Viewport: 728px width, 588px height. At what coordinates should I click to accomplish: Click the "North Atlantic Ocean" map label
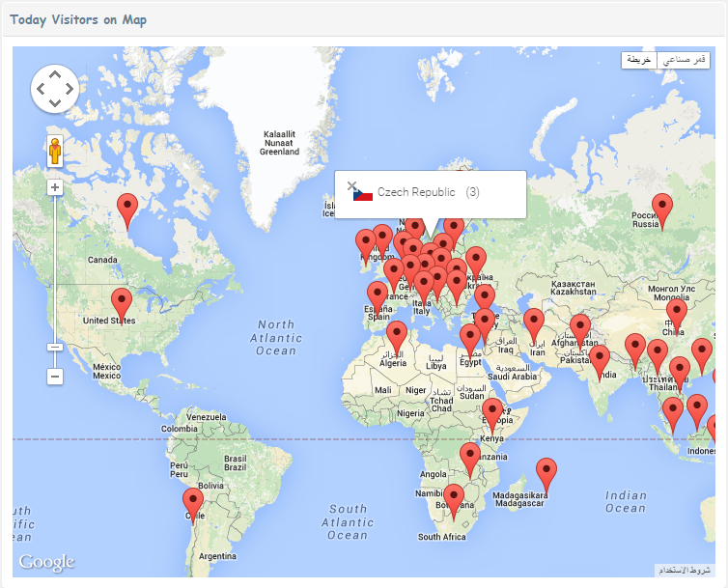coord(276,338)
